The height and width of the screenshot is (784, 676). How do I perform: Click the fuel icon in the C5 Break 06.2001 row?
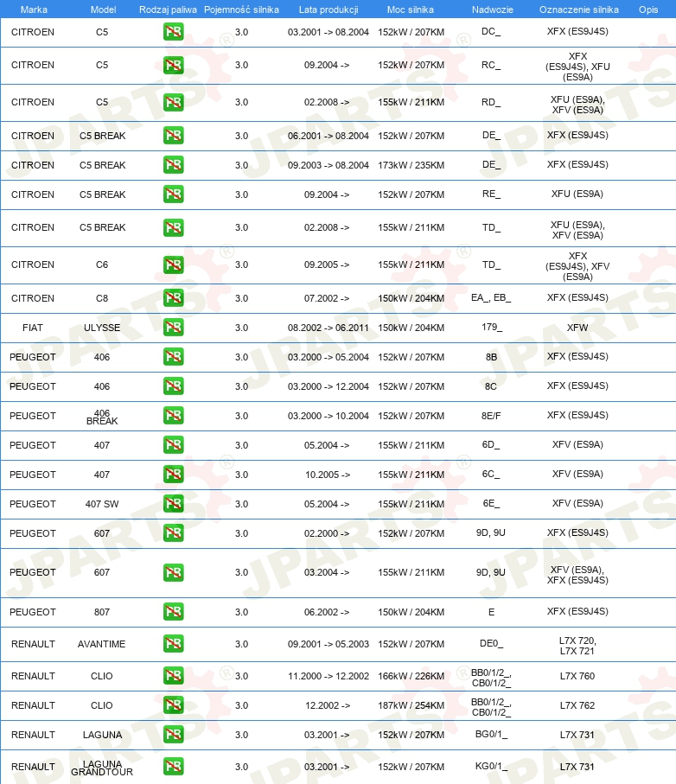coord(174,136)
